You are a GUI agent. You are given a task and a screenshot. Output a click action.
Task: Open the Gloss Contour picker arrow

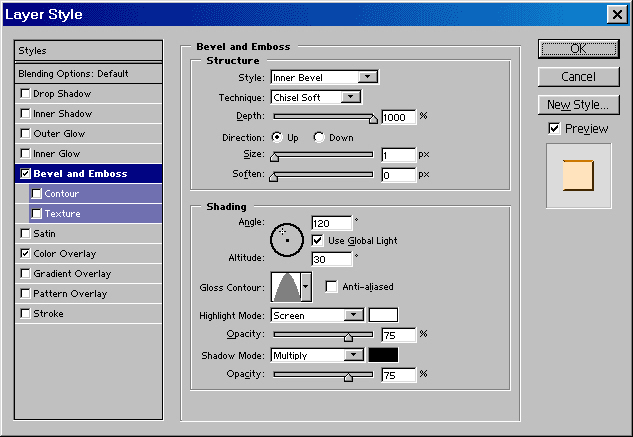(x=306, y=287)
